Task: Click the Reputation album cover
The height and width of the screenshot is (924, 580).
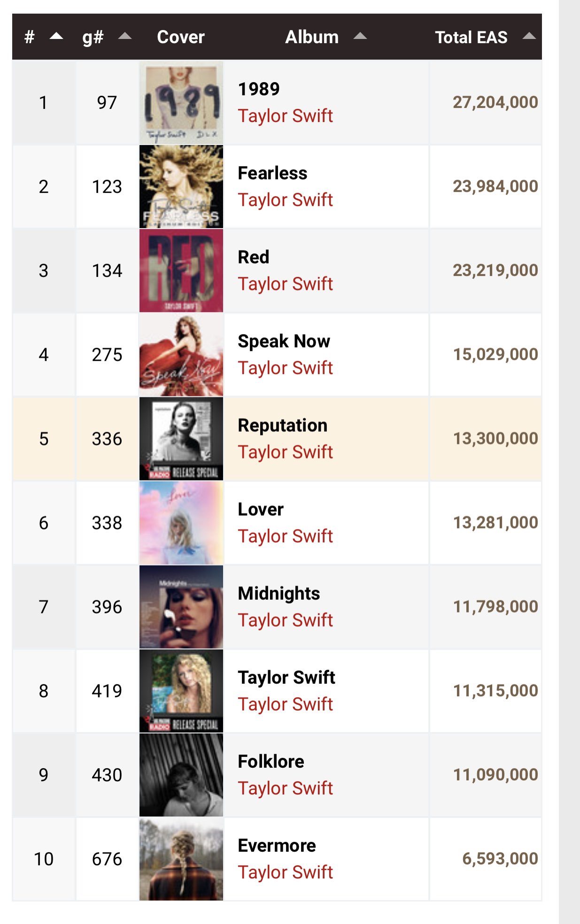Action: point(181,438)
